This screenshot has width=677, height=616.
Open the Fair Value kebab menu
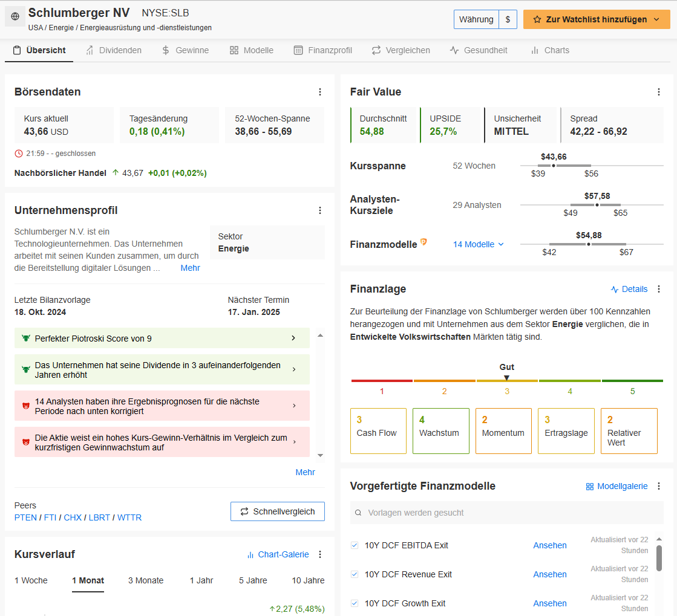(x=658, y=92)
